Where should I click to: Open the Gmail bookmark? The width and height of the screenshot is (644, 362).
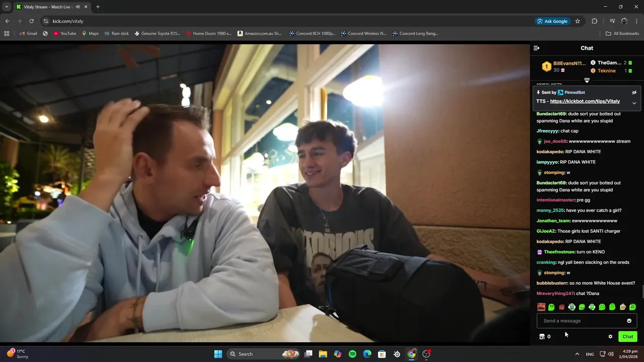tap(28, 34)
